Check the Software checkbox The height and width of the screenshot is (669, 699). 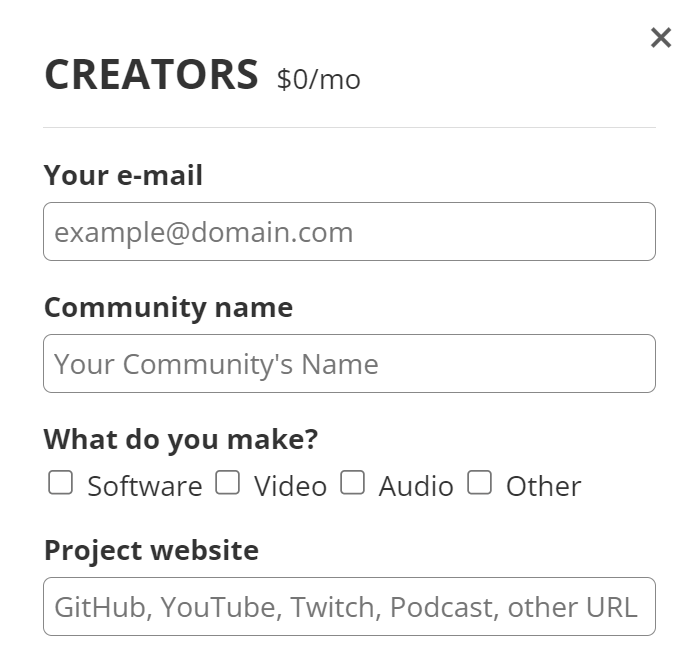point(61,484)
